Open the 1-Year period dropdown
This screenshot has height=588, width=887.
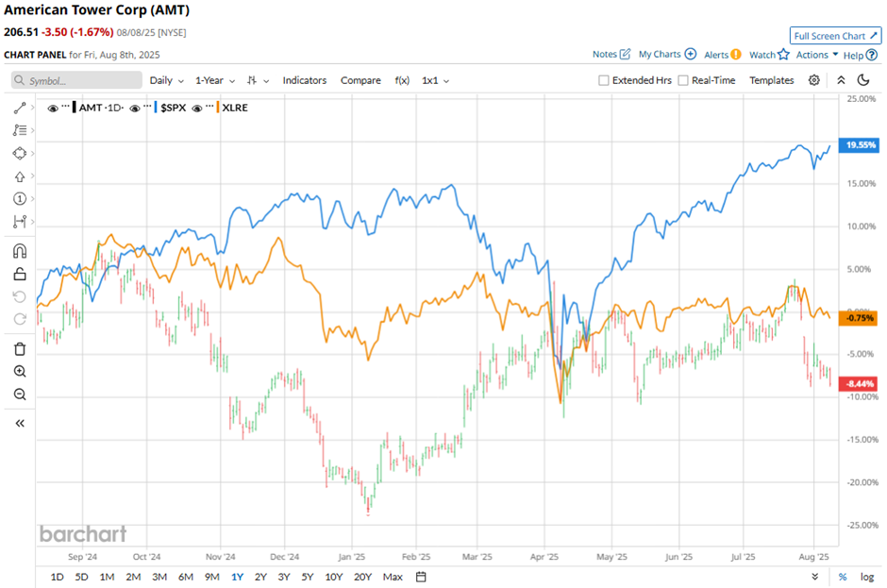point(215,80)
